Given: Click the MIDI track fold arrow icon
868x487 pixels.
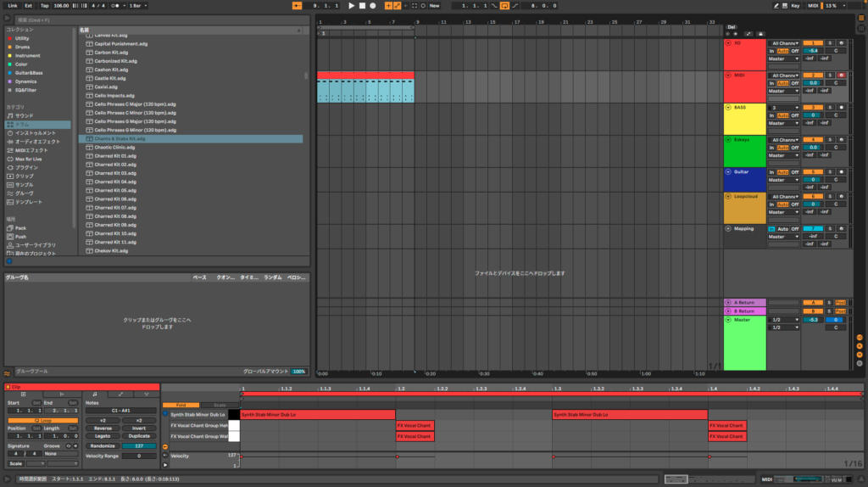Looking at the screenshot, I should [x=727, y=75].
